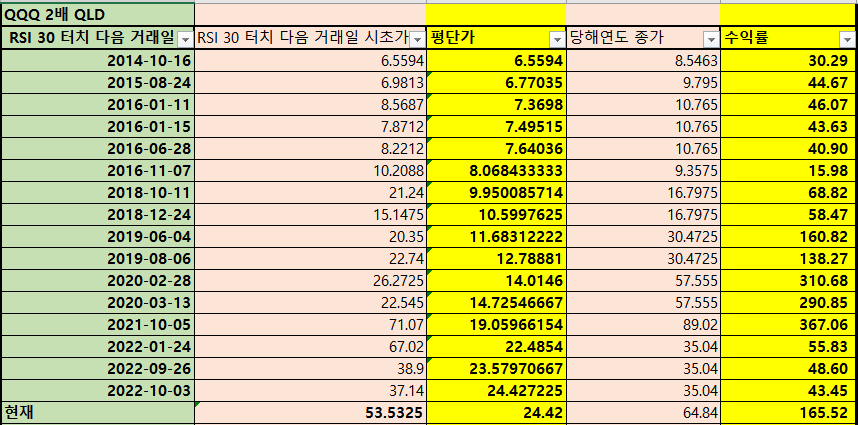Select return cell 44.67
This screenshot has width=858, height=425.
787,83
